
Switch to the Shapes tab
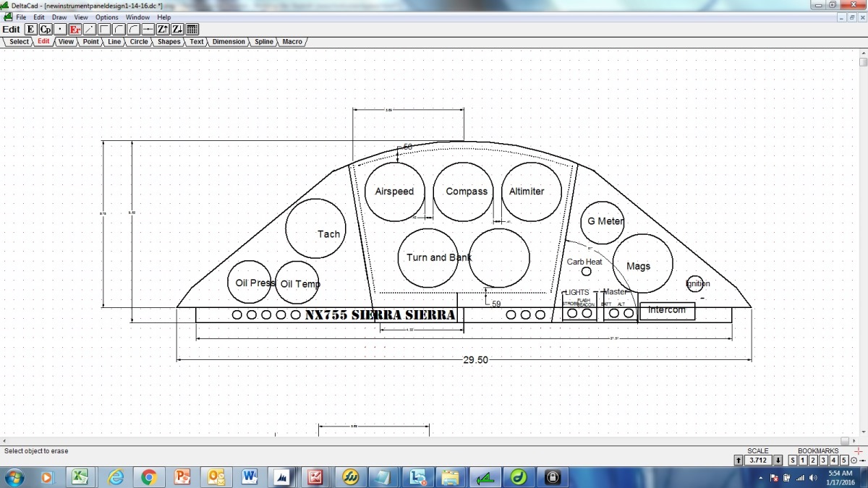click(x=169, y=42)
